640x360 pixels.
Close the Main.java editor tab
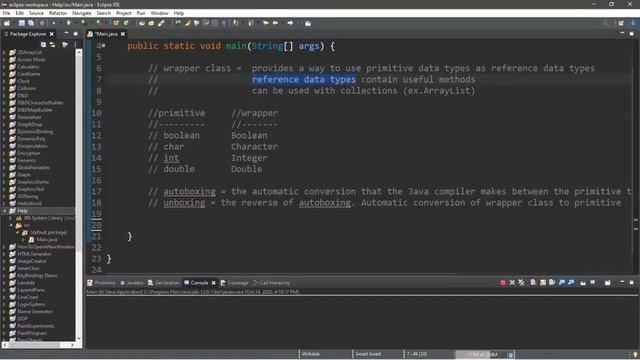122,34
